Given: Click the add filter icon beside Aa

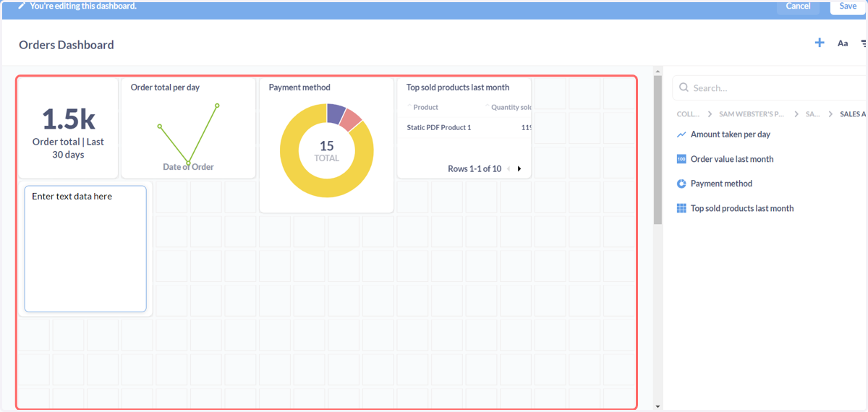Looking at the screenshot, I should (x=864, y=43).
